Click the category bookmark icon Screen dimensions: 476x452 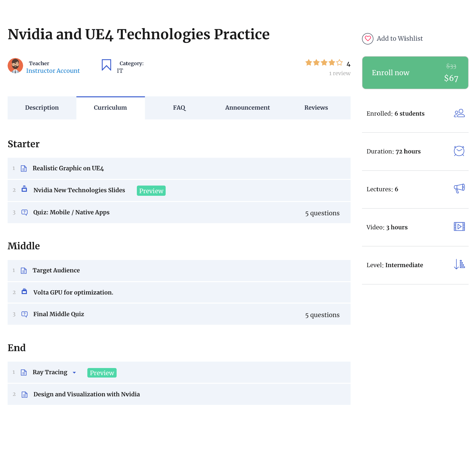click(106, 65)
